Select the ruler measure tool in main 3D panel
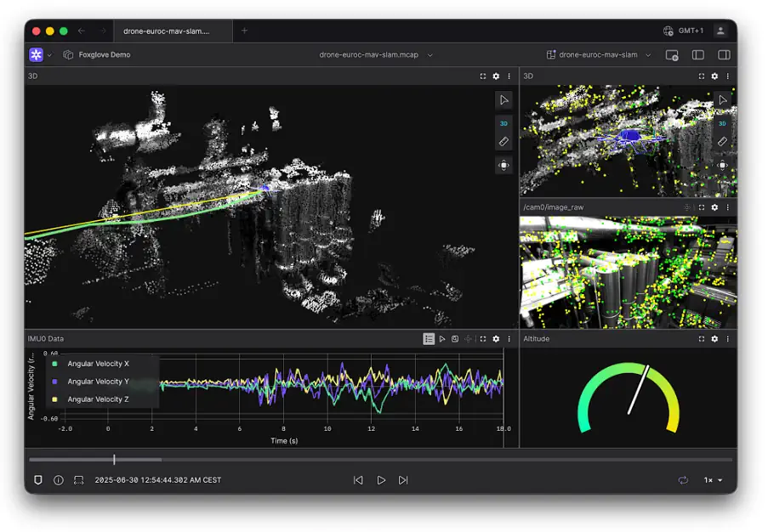768x532 pixels. pos(503,142)
